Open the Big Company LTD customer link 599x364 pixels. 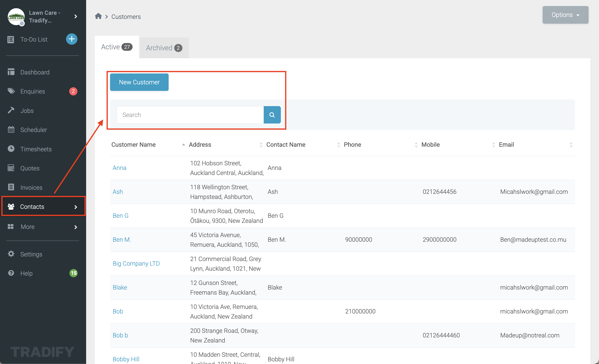[x=136, y=263]
